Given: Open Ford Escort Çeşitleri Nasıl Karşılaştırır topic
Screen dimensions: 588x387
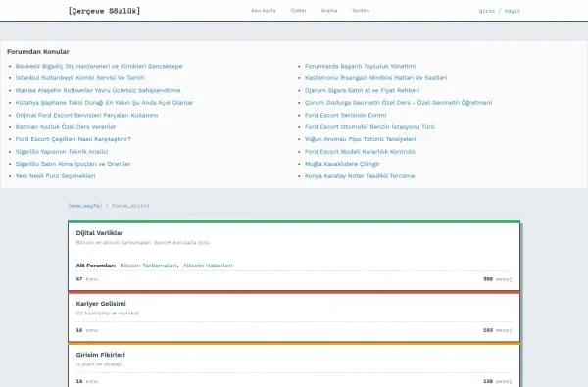Looking at the screenshot, I should click(x=73, y=139).
